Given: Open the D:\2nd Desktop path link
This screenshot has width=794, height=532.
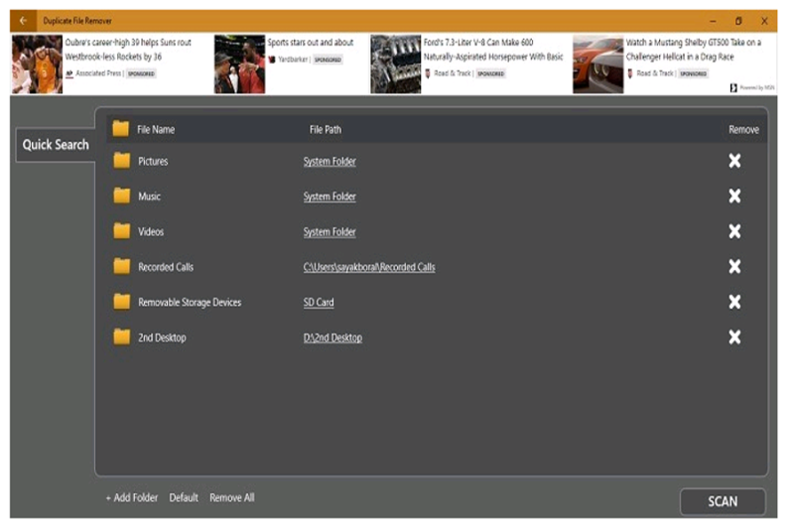Looking at the screenshot, I should 332,337.
